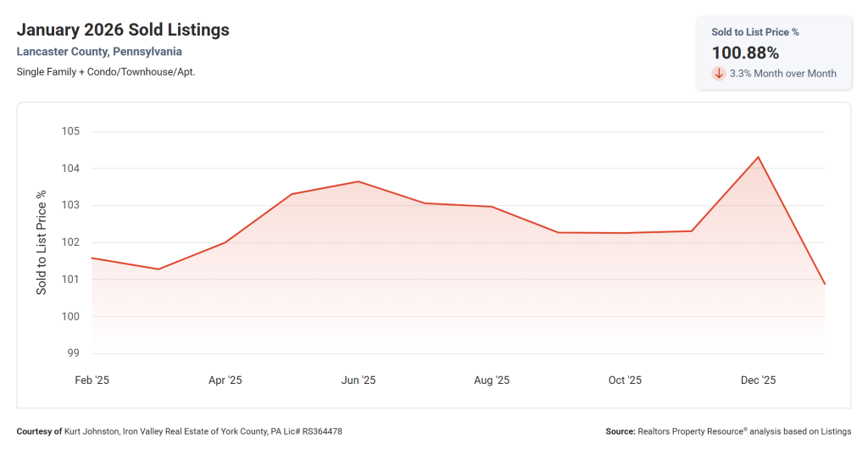Screen dimensions: 868x455
Task: Click the Apr '25 x-axis label
Action: click(225, 380)
